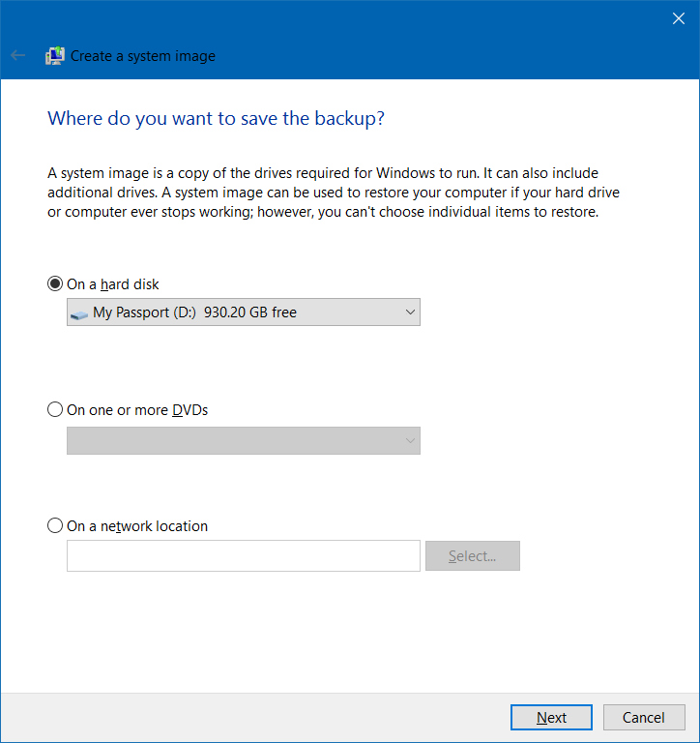
Task: Click the 'On a network location' label text
Action: (137, 526)
